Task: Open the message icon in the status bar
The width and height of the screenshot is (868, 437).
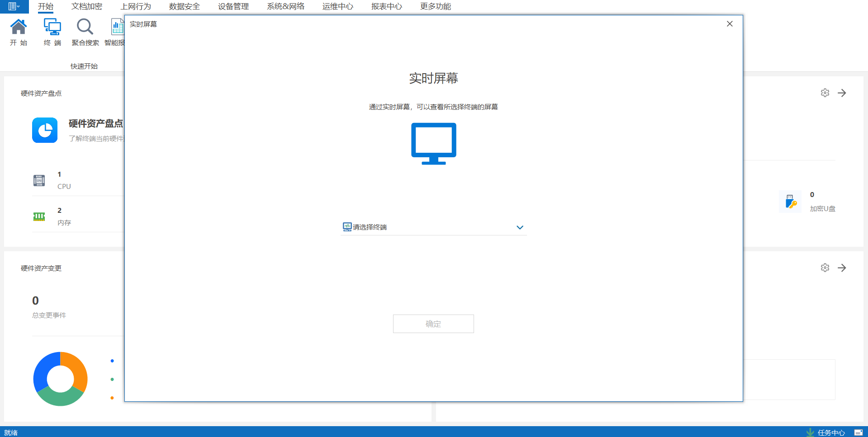Action: click(x=859, y=432)
